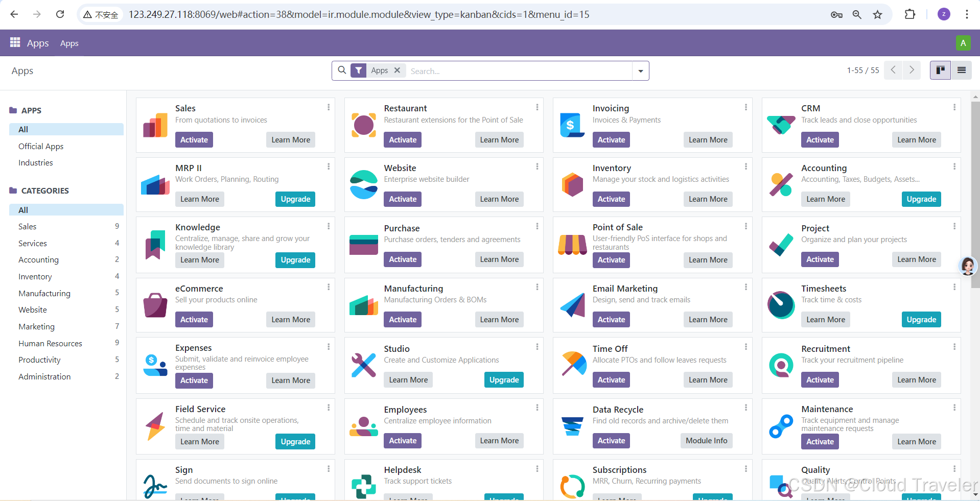This screenshot has height=501, width=980.
Task: Select Industries in the sidebar
Action: coord(36,162)
